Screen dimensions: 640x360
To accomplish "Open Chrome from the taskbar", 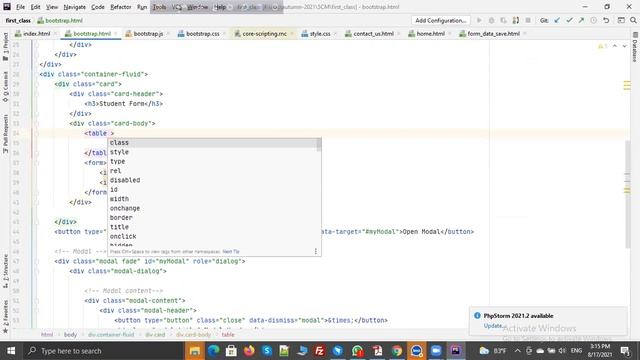I will (x=397, y=351).
